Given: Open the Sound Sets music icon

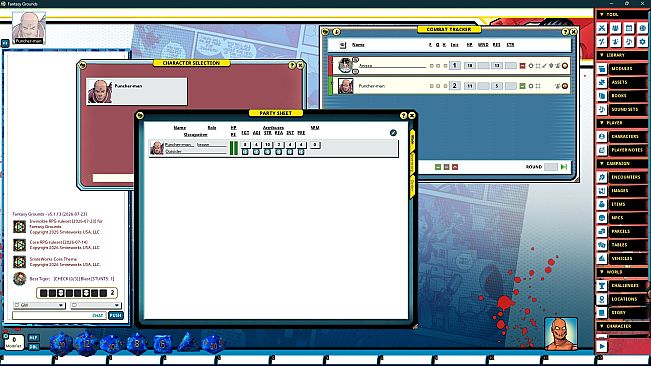Looking at the screenshot, I should pos(602,109).
